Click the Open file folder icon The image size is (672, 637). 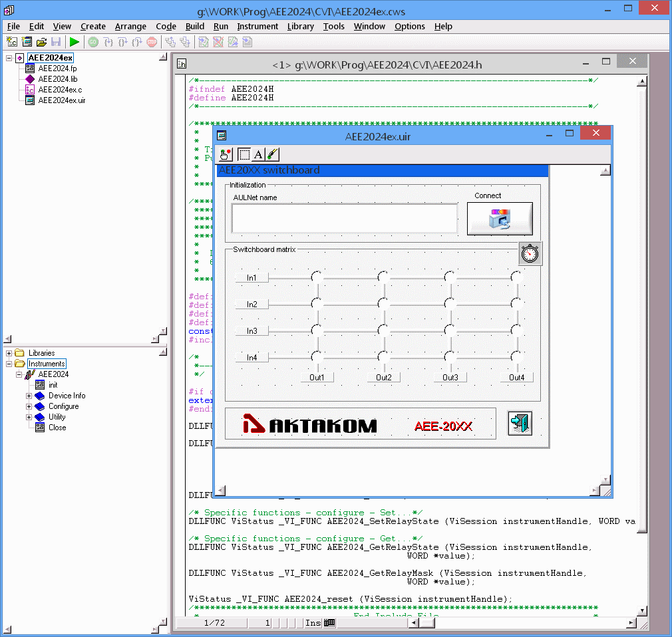pyautogui.click(x=41, y=42)
